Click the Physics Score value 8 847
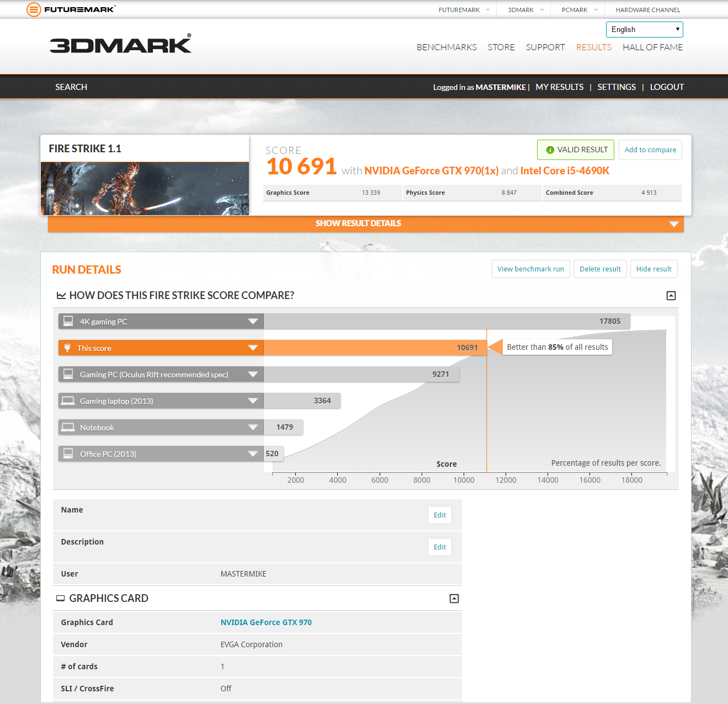The image size is (728, 704). click(509, 193)
